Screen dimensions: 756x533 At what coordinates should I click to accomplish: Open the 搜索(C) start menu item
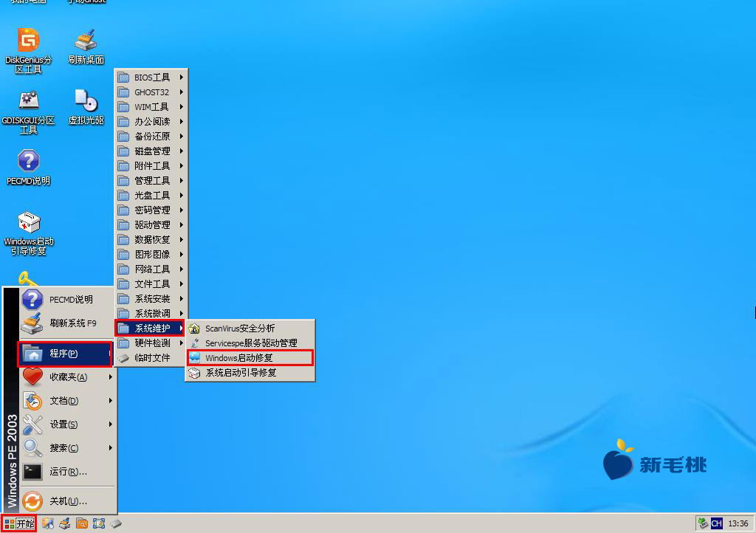tap(67, 447)
